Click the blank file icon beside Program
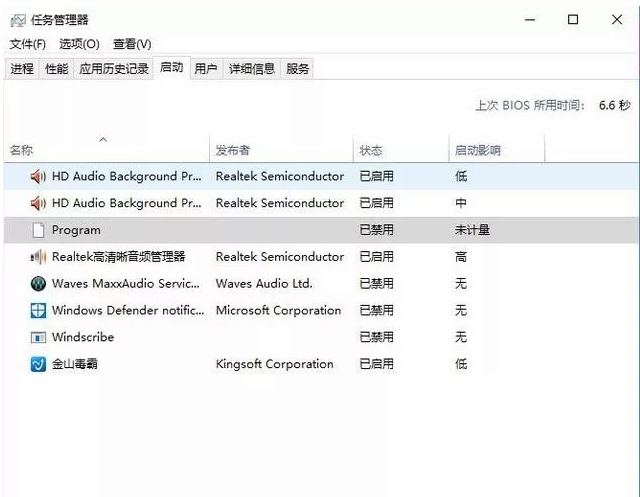Screen dimensions: 640x497 coord(39,230)
